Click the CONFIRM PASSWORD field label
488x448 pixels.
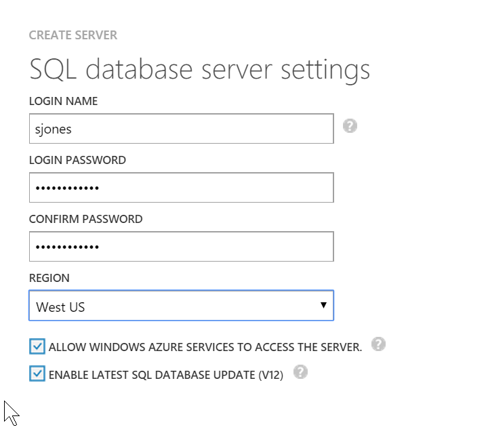click(85, 219)
